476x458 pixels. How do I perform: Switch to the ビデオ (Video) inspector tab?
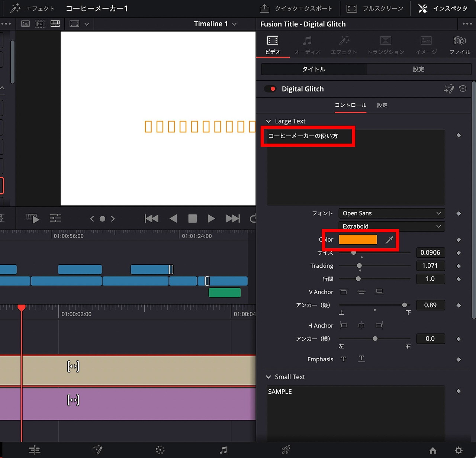point(273,46)
